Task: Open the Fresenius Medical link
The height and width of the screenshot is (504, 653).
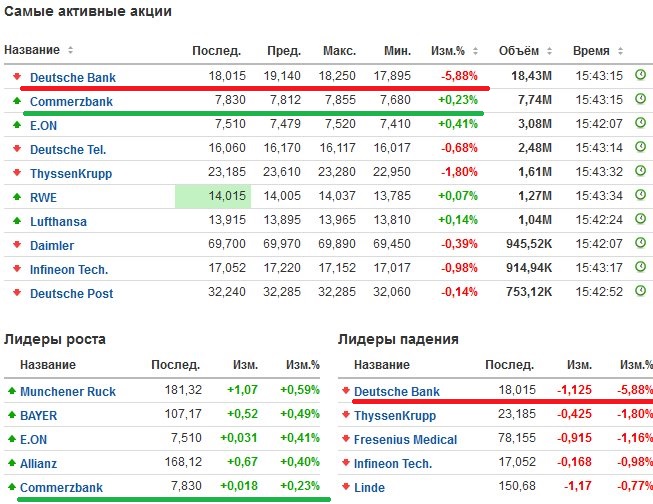Action: tap(406, 439)
